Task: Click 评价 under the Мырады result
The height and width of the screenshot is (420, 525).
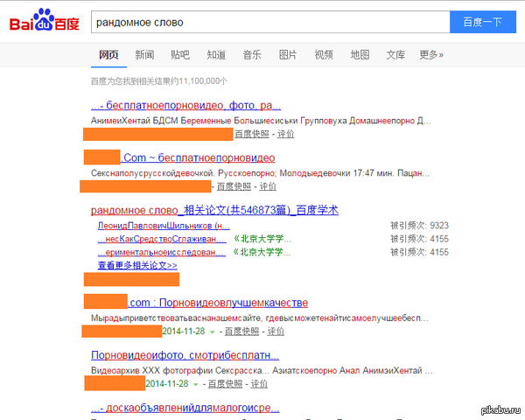Action: click(x=276, y=332)
